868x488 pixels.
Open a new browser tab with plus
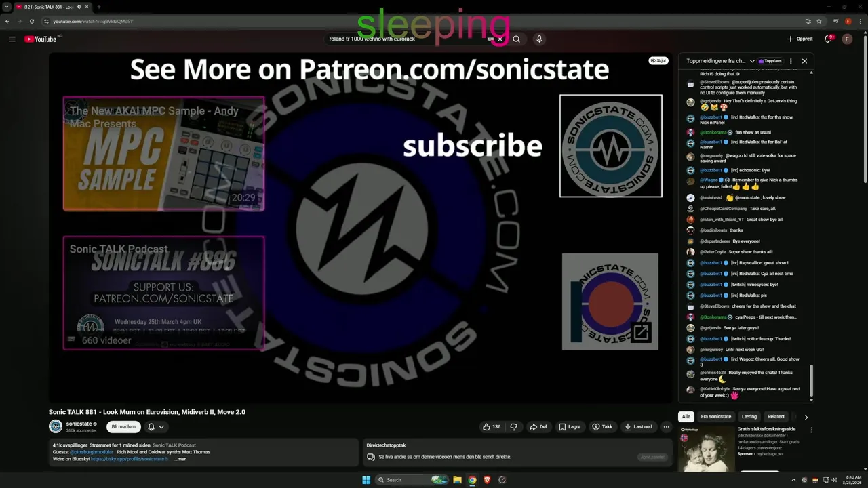[98, 7]
